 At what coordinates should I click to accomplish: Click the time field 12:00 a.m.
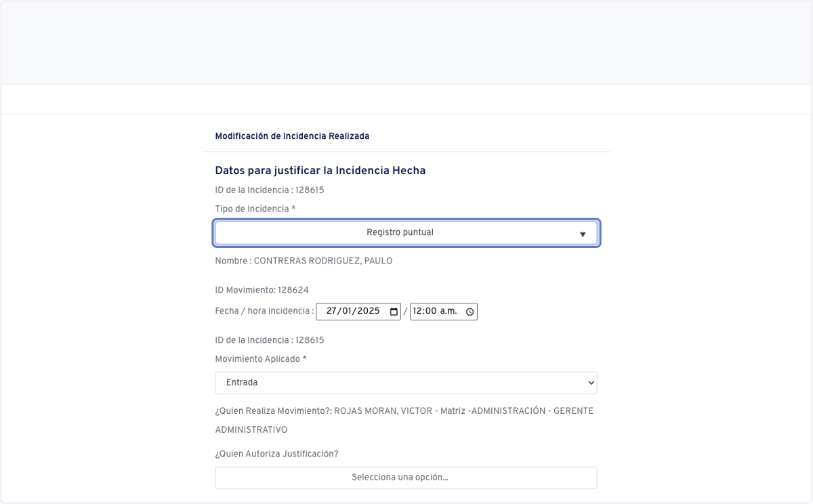point(444,312)
